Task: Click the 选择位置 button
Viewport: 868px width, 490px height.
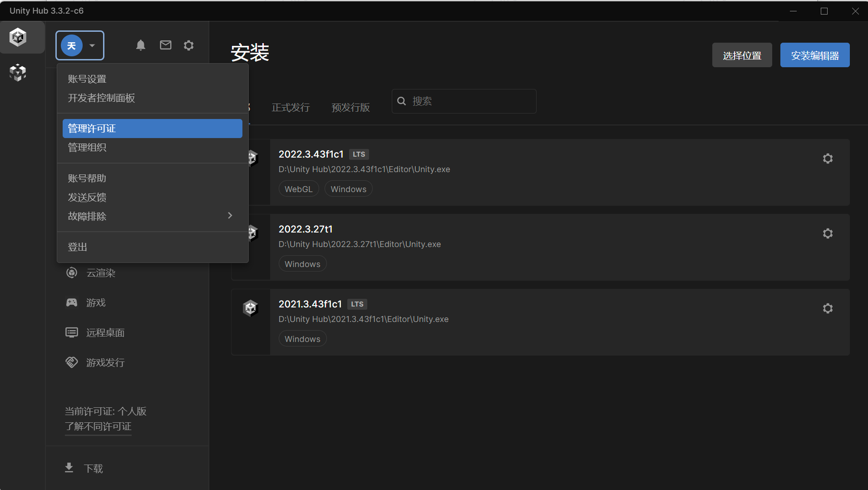Action: [742, 55]
